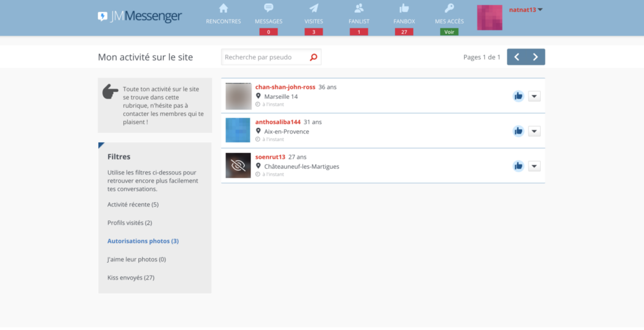Viewport: 644px width, 330px height.
Task: Click soenrut13 hidden photo thumbnail
Action: coord(238,166)
